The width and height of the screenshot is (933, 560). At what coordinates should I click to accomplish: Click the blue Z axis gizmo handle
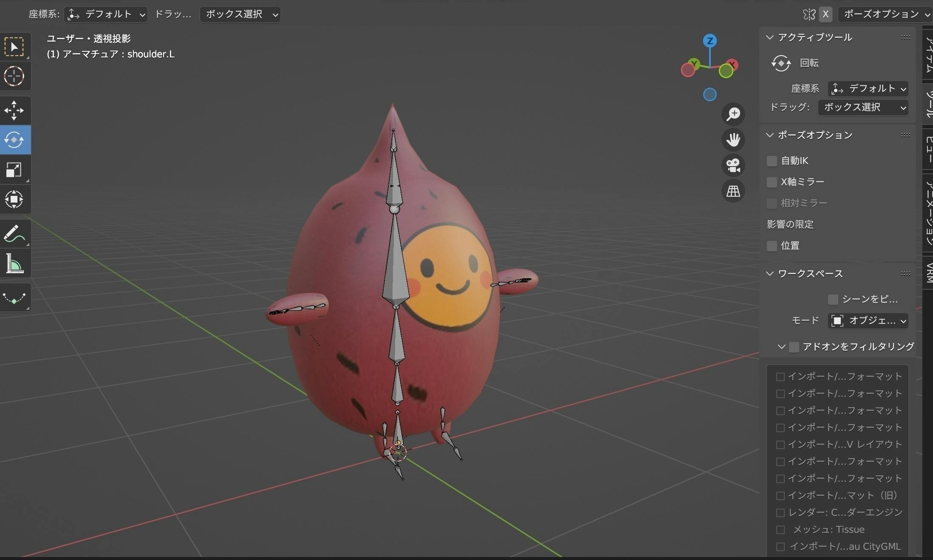pyautogui.click(x=710, y=41)
